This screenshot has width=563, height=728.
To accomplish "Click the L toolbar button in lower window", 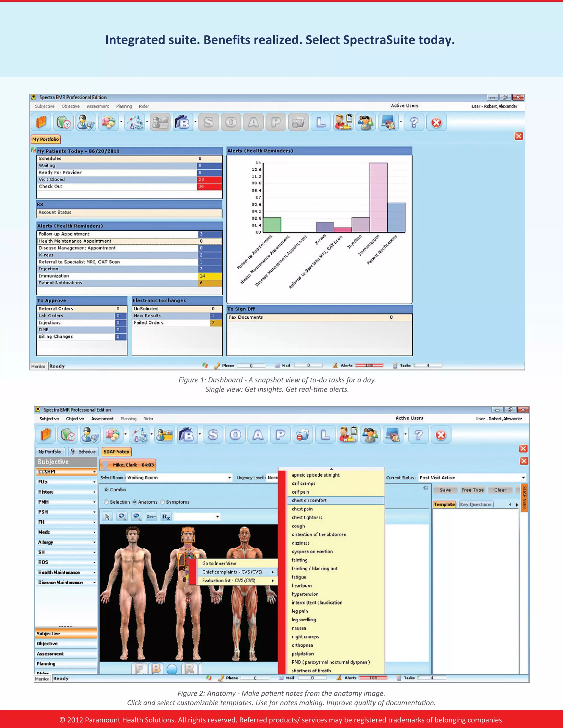I will [325, 435].
